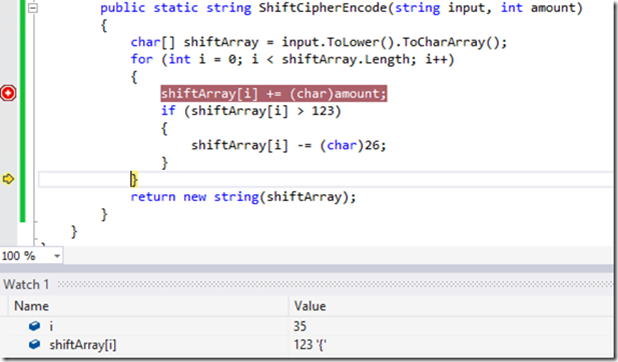The height and width of the screenshot is (362, 618).
Task: Click the highlighted closing brace at execution point
Action: click(x=134, y=179)
